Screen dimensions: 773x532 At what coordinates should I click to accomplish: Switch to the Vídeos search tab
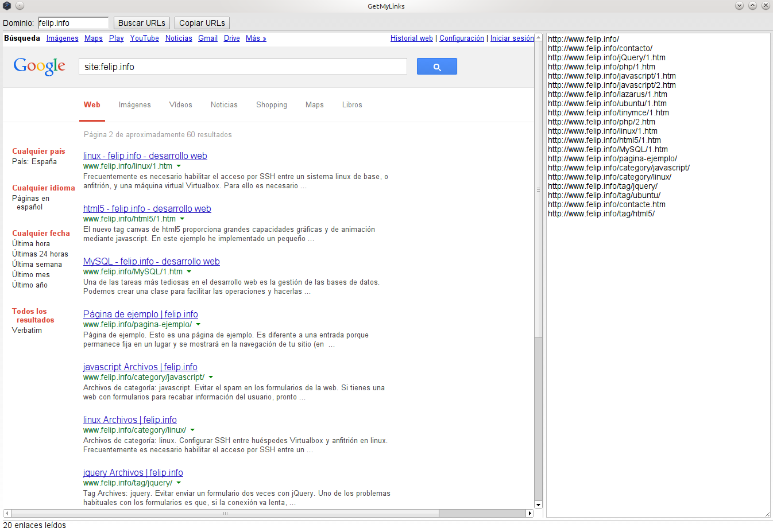(181, 105)
